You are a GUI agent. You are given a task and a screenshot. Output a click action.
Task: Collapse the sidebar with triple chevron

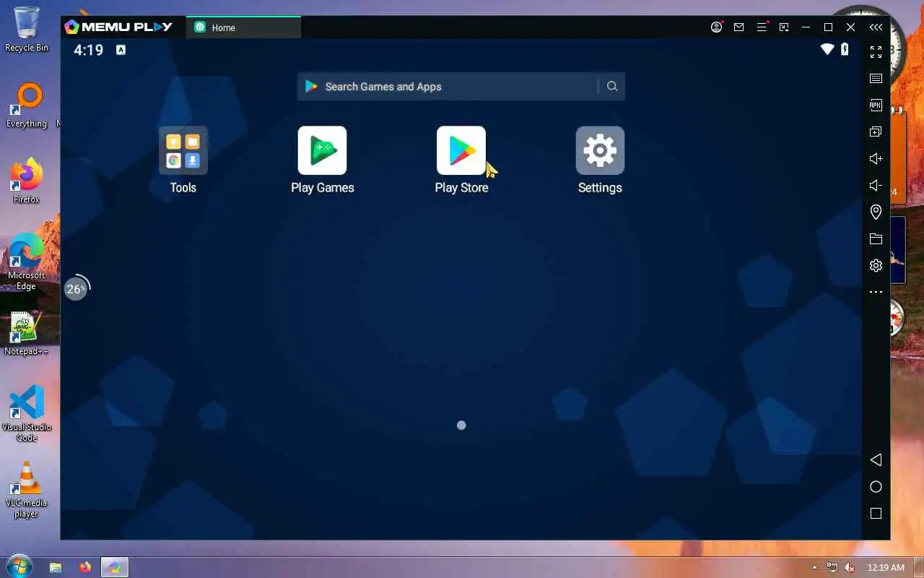coord(876,27)
